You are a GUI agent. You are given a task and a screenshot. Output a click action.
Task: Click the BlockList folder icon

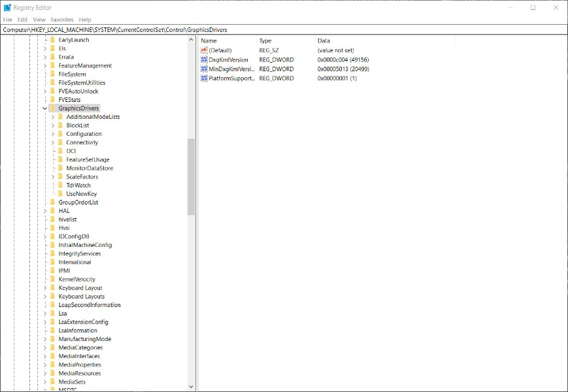[x=61, y=125]
